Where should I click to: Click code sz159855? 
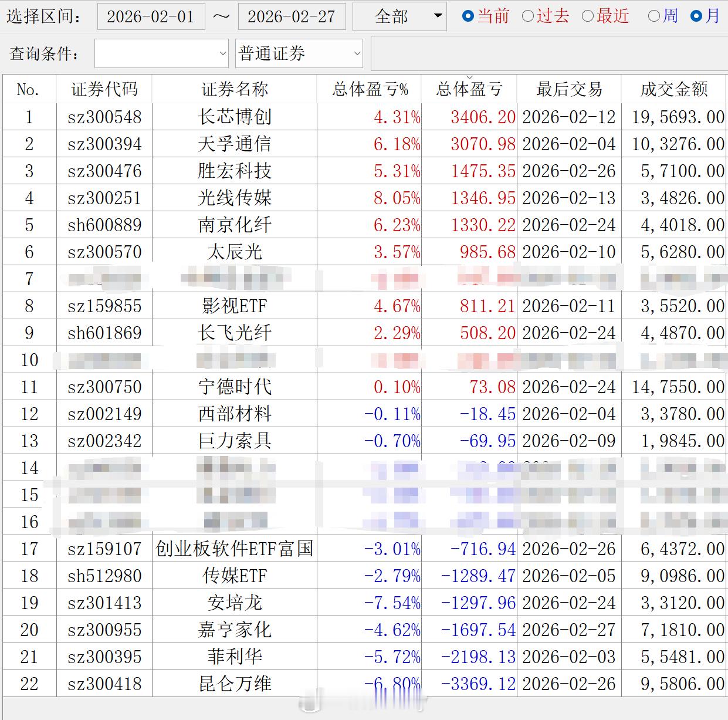104,306
